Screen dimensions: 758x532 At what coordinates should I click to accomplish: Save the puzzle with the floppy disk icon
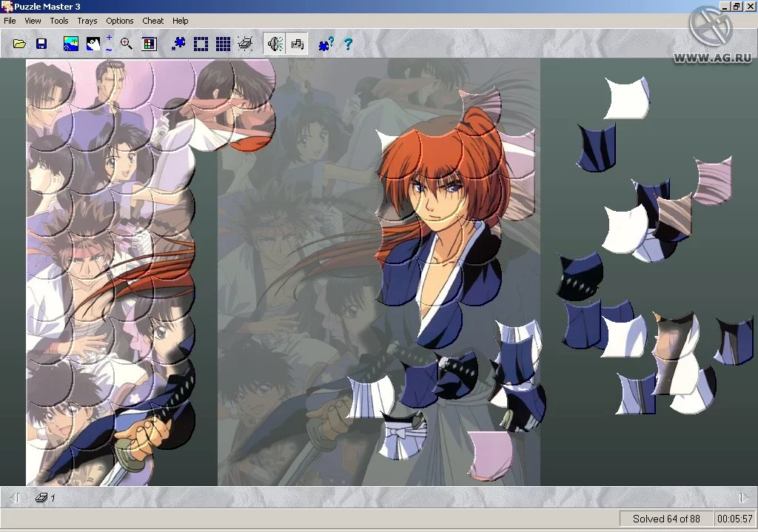tap(41, 44)
